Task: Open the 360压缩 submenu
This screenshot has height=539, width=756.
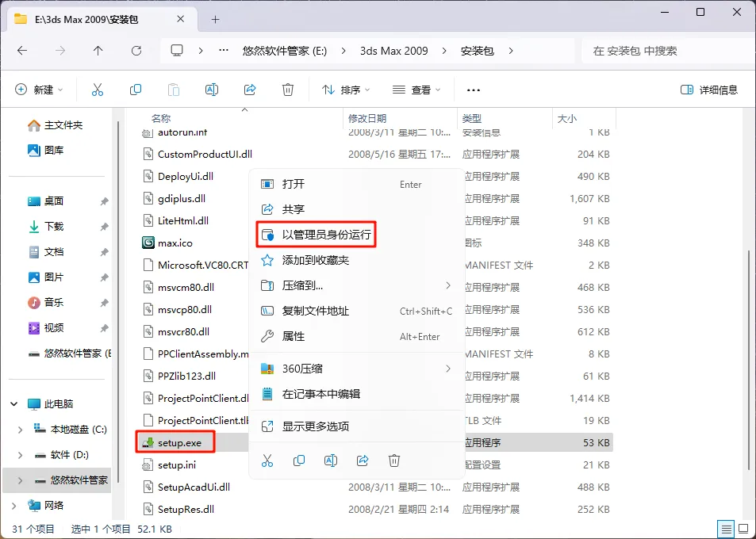Action: click(357, 369)
